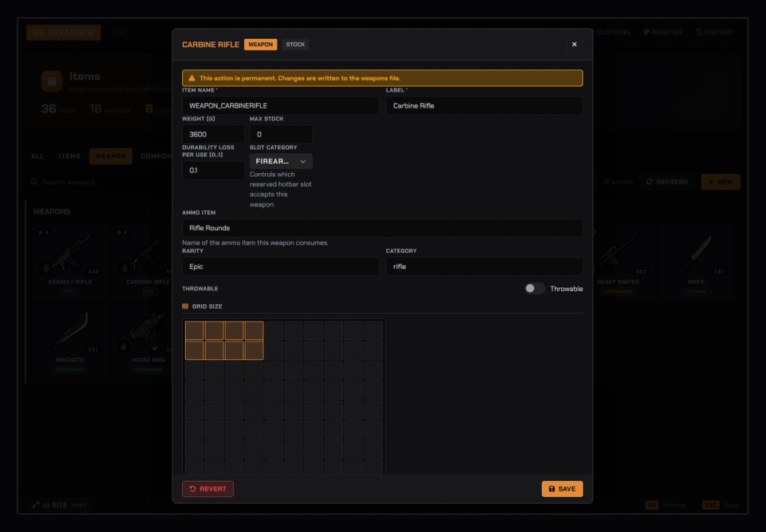The height and width of the screenshot is (532, 766).
Task: Click the Stock tag in dialog header
Action: pos(295,45)
